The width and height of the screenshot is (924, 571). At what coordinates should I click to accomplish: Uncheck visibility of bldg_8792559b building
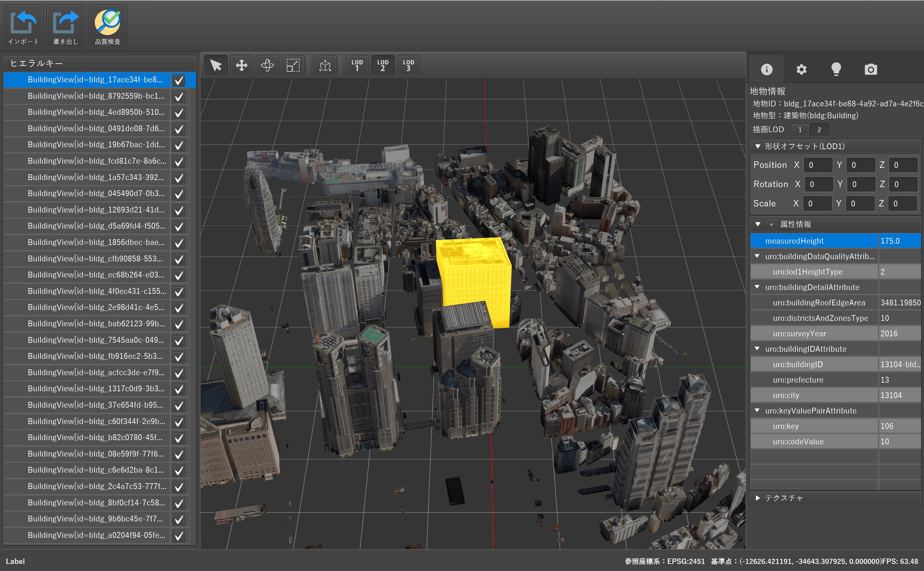(x=179, y=97)
